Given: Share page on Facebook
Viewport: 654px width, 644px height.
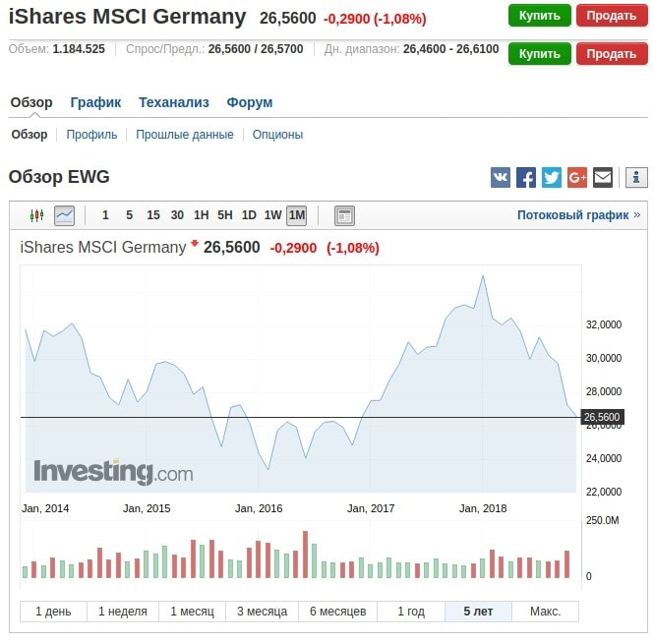Looking at the screenshot, I should pos(526,178).
